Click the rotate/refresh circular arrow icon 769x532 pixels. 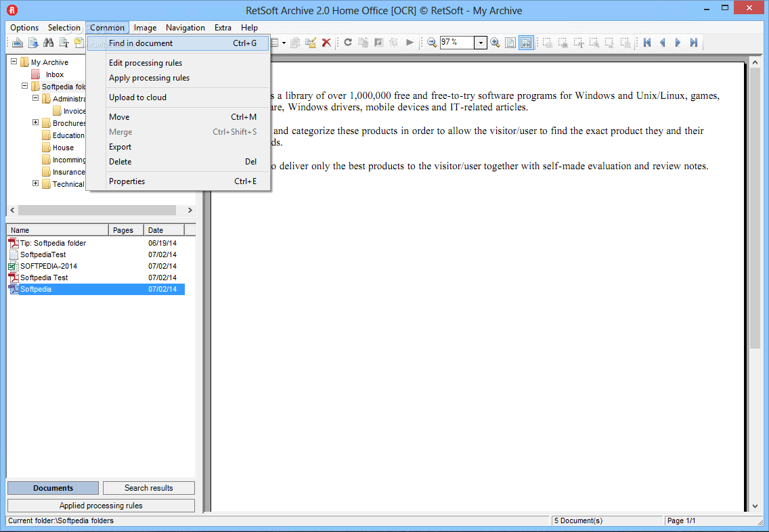pyautogui.click(x=348, y=43)
